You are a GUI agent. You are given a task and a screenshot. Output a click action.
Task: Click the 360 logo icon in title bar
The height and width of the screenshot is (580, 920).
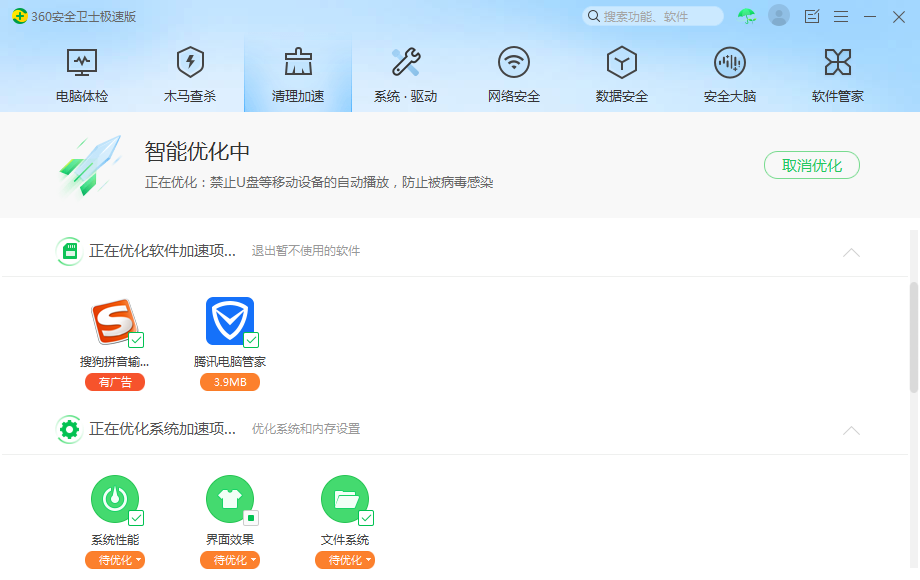pos(19,16)
